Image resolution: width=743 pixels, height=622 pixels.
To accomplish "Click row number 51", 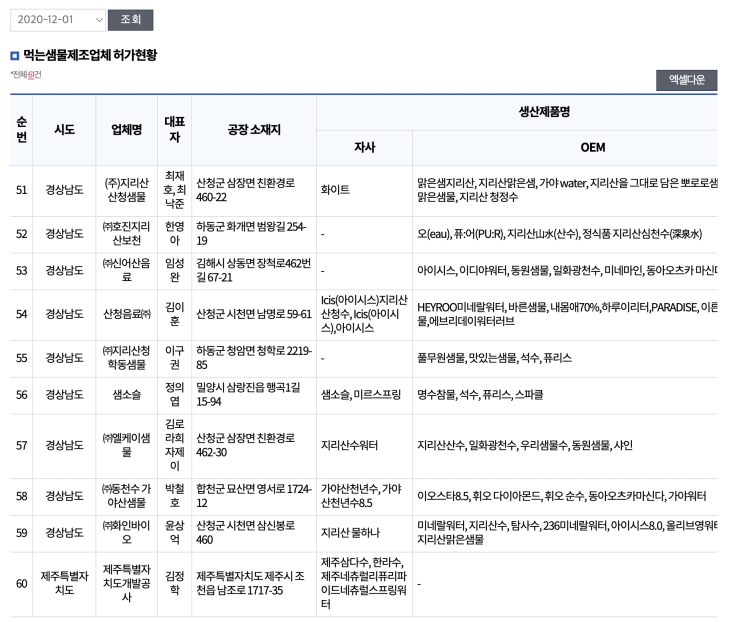I will pyautogui.click(x=21, y=190).
